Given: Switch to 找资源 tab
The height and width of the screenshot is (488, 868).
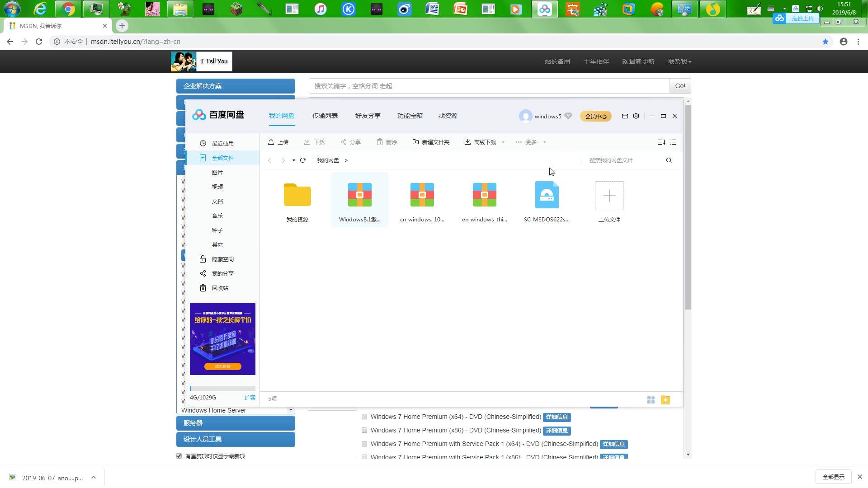Looking at the screenshot, I should (x=448, y=116).
